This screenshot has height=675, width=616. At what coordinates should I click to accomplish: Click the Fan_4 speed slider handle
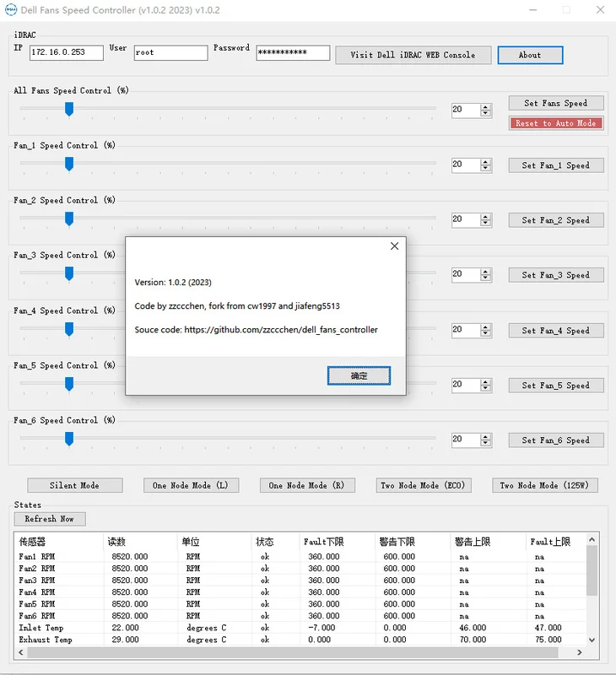click(x=69, y=329)
